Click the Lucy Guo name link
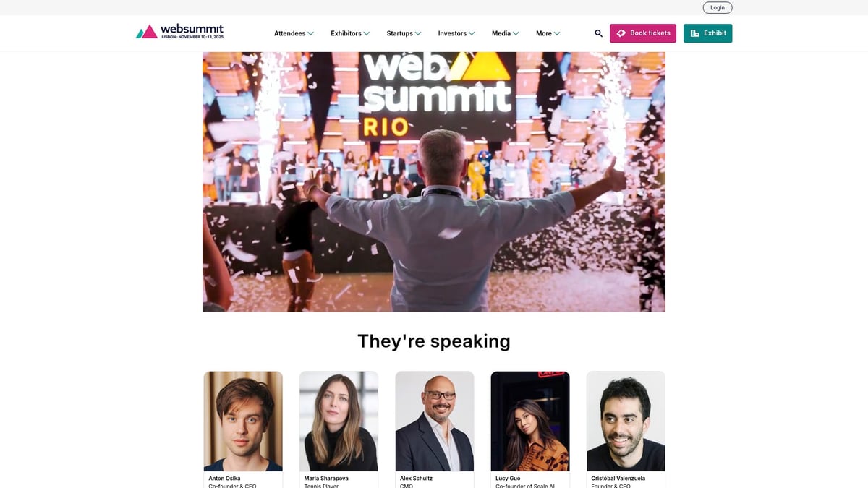The width and height of the screenshot is (868, 488). pyautogui.click(x=507, y=479)
